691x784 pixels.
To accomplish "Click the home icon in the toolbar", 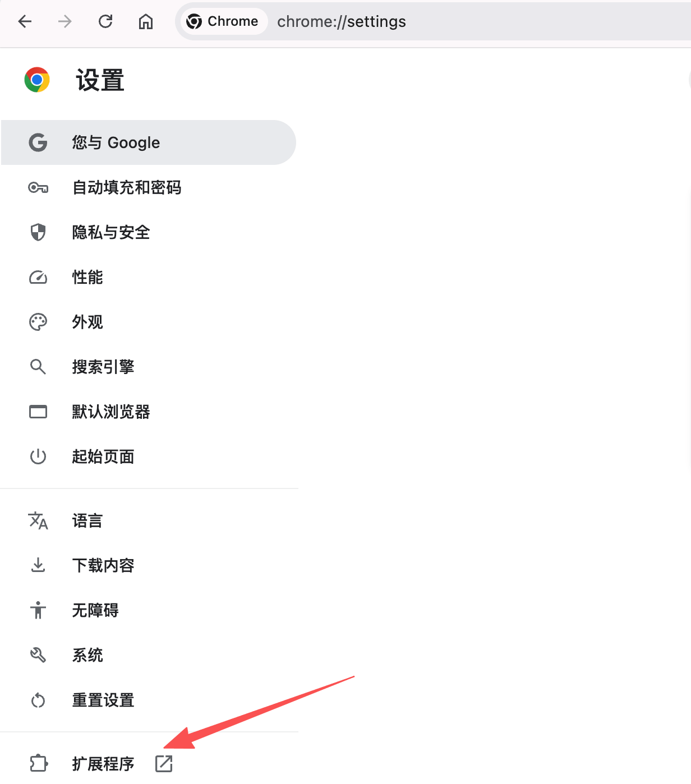I will (145, 21).
